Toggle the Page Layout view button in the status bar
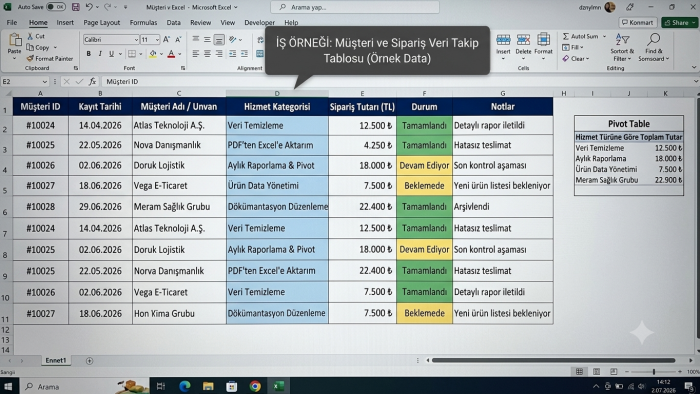 click(596, 371)
